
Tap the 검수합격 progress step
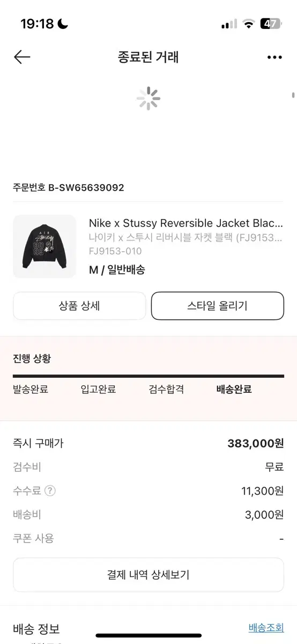pyautogui.click(x=166, y=390)
